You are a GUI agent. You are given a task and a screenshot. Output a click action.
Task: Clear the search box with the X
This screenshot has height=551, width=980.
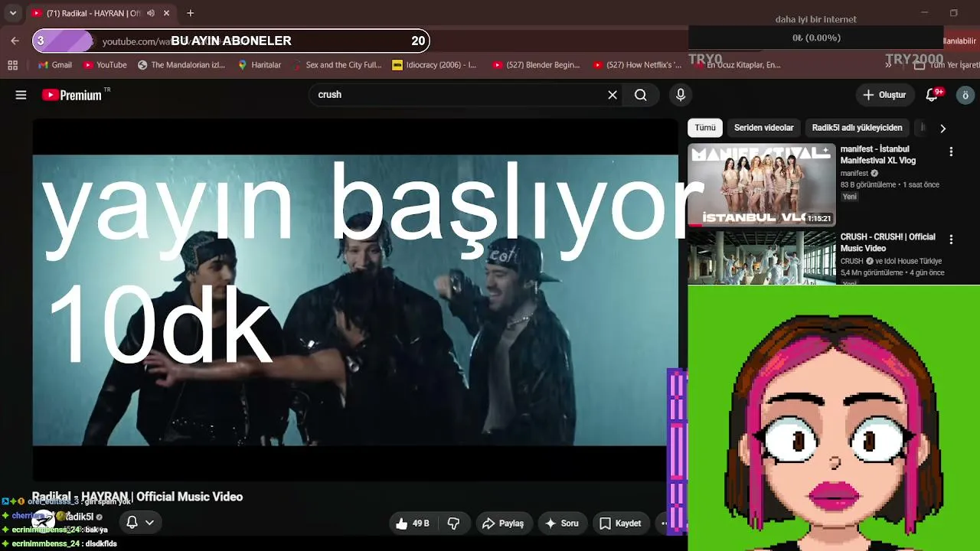[x=612, y=95]
